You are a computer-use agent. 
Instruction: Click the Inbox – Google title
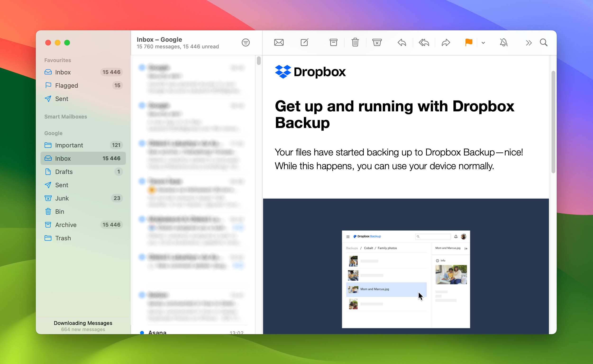coord(159,40)
